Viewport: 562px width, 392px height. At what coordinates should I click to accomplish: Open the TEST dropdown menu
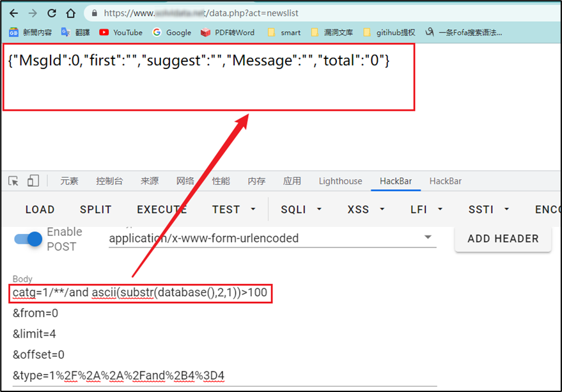click(x=234, y=210)
